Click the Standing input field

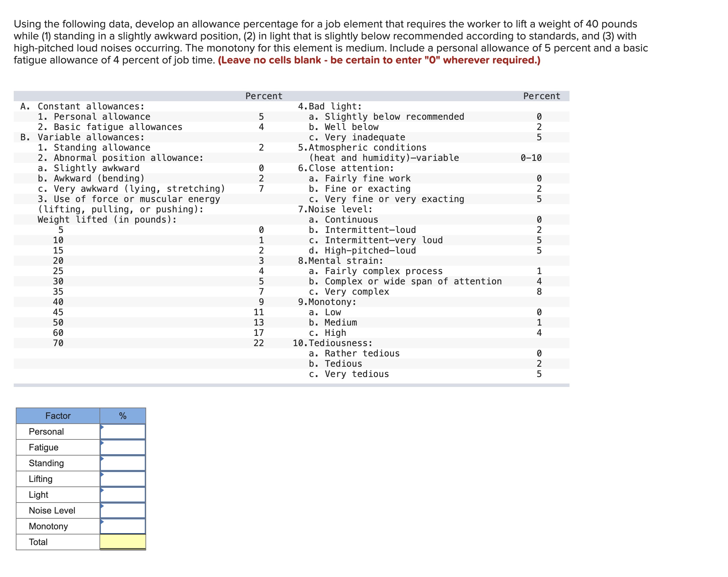122,463
